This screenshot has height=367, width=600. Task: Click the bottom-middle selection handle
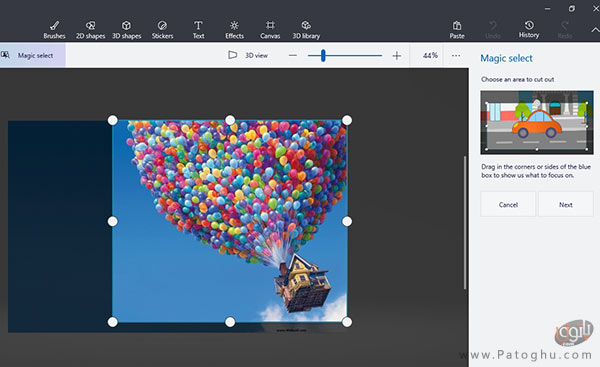click(230, 322)
